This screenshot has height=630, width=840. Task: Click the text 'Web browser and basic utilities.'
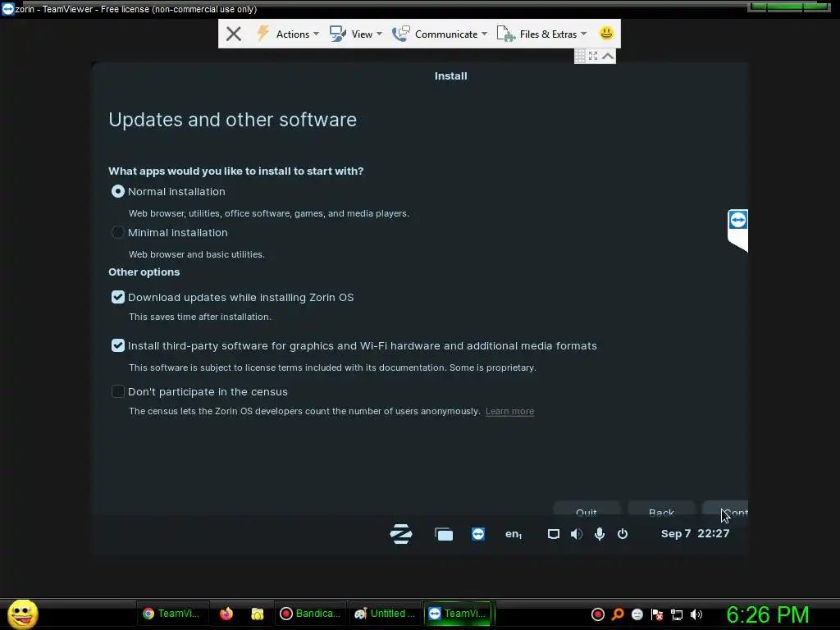coord(197,254)
